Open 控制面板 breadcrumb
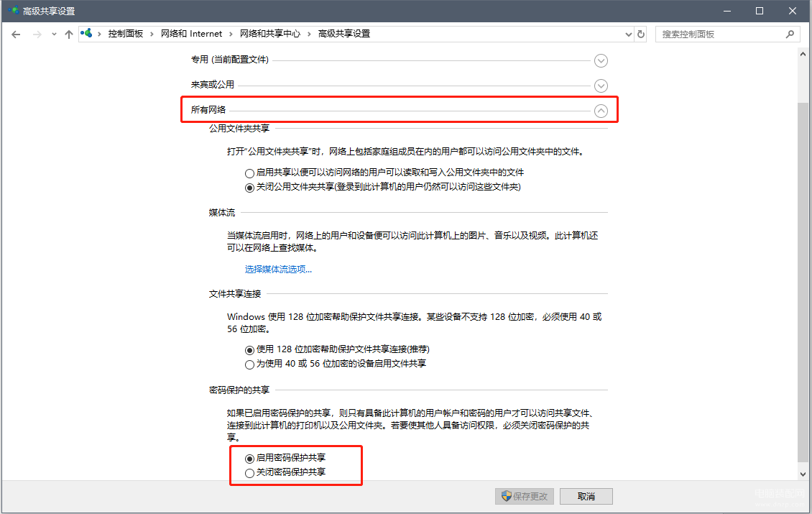The height and width of the screenshot is (514, 812). click(x=125, y=34)
